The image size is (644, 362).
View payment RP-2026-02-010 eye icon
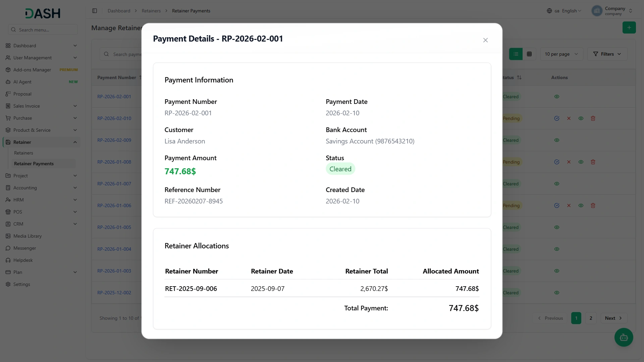tap(581, 118)
